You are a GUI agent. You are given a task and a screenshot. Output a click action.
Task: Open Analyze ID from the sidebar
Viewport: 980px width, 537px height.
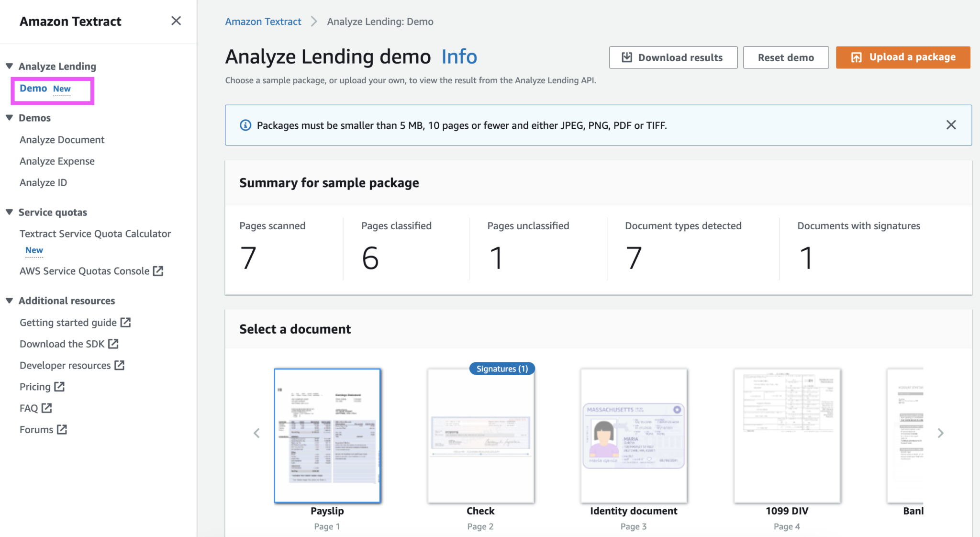(x=43, y=182)
